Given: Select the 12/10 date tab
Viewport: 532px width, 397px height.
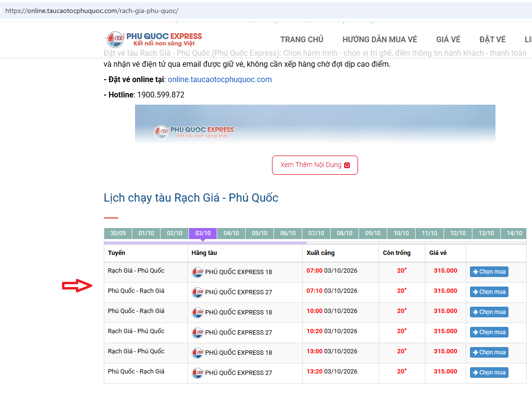Looking at the screenshot, I should click(458, 233).
